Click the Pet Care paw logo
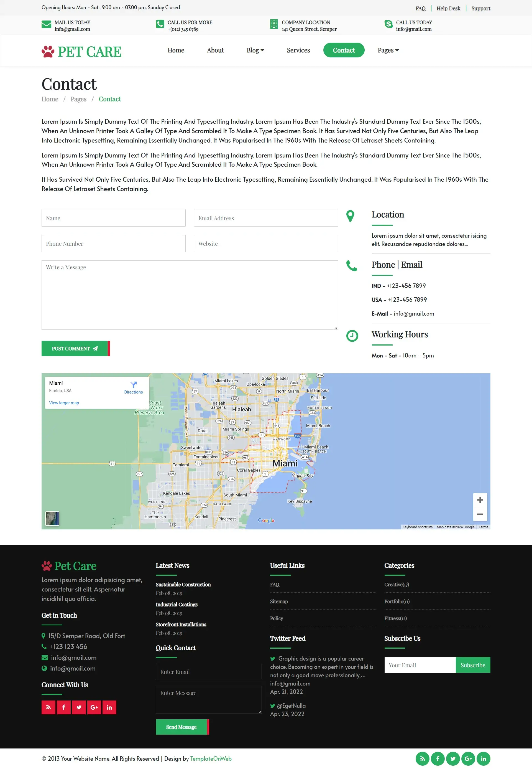This screenshot has width=532, height=769. click(x=47, y=51)
